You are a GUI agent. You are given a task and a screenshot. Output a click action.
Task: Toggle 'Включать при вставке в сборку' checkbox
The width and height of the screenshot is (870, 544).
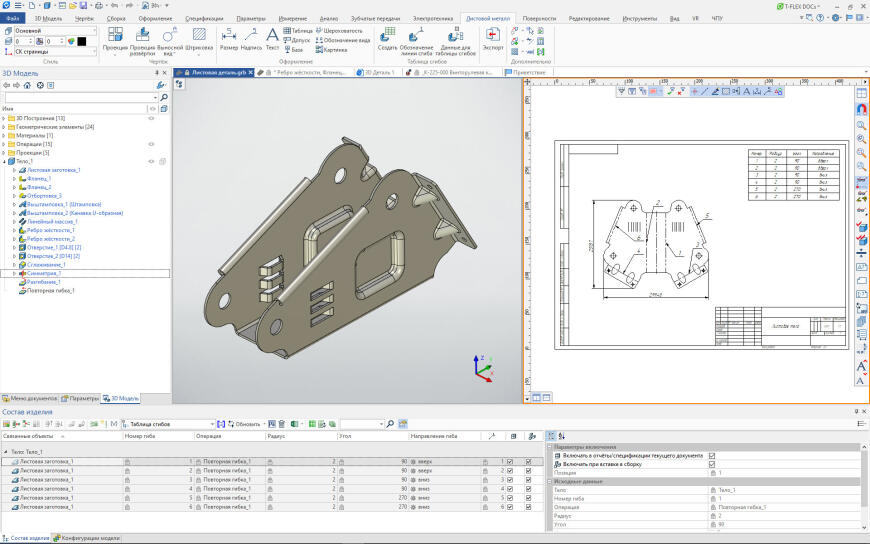pos(712,464)
